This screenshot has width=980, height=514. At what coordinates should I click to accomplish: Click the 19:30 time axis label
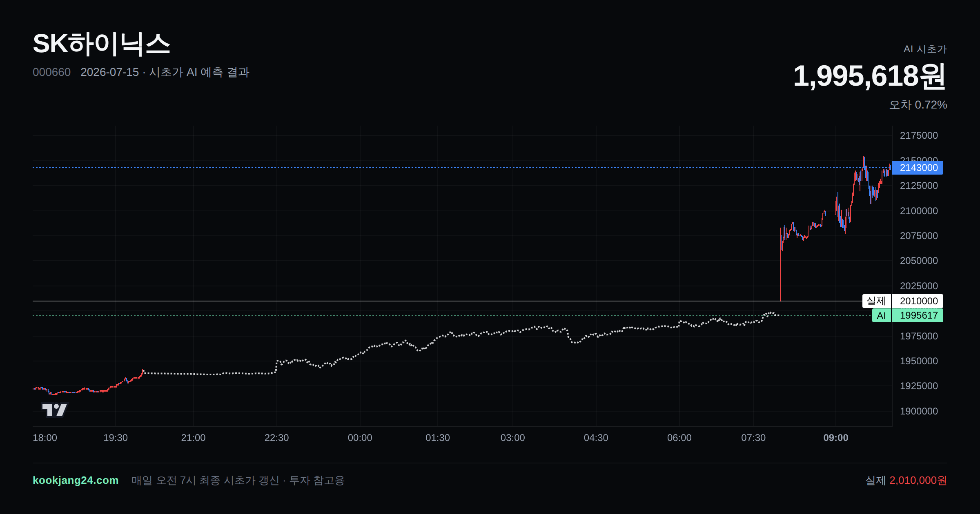click(116, 438)
